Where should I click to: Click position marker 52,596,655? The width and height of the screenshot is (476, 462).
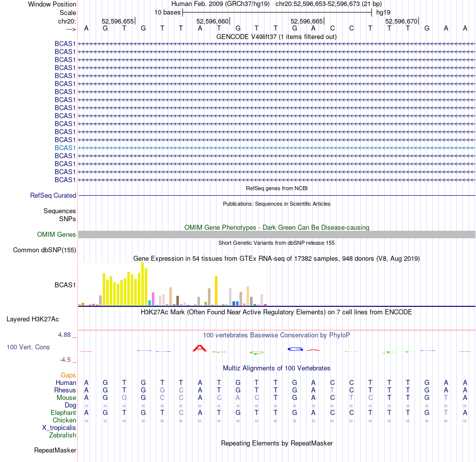118,21
